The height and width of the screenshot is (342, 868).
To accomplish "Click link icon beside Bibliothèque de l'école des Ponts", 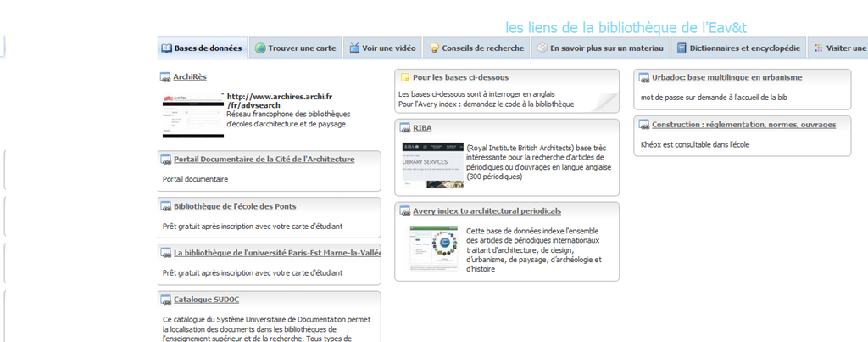I will point(165,207).
